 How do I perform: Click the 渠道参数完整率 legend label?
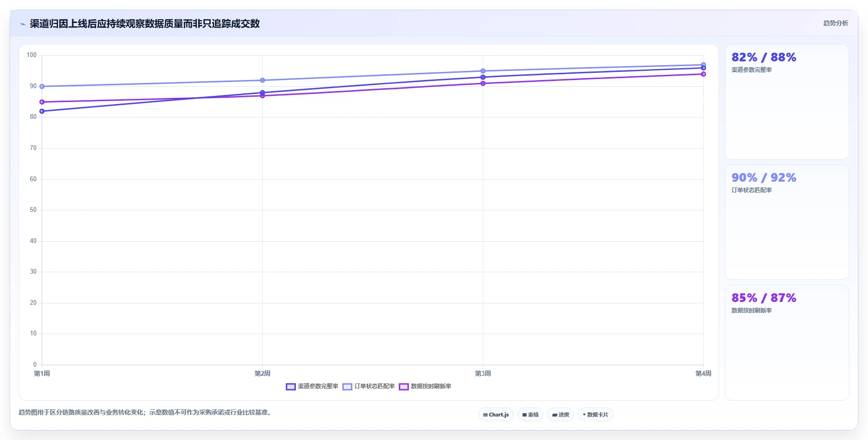coord(318,386)
